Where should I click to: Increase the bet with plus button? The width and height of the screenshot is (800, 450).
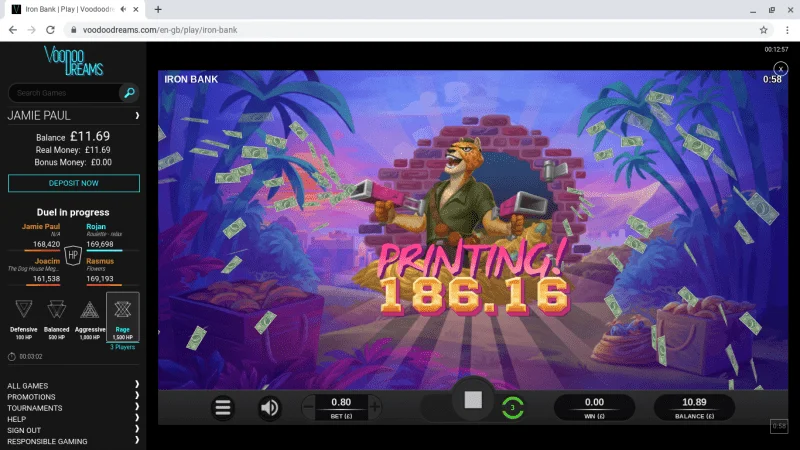tap(374, 407)
